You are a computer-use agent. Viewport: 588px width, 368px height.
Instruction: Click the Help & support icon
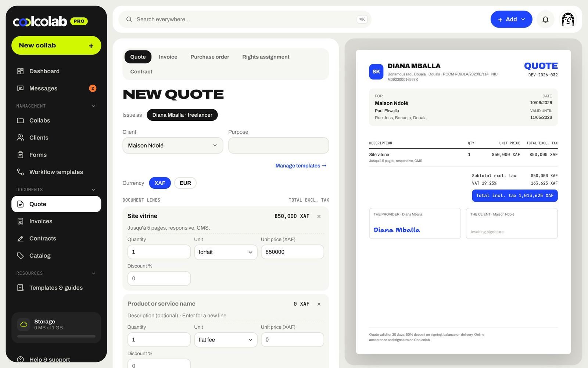point(21,360)
